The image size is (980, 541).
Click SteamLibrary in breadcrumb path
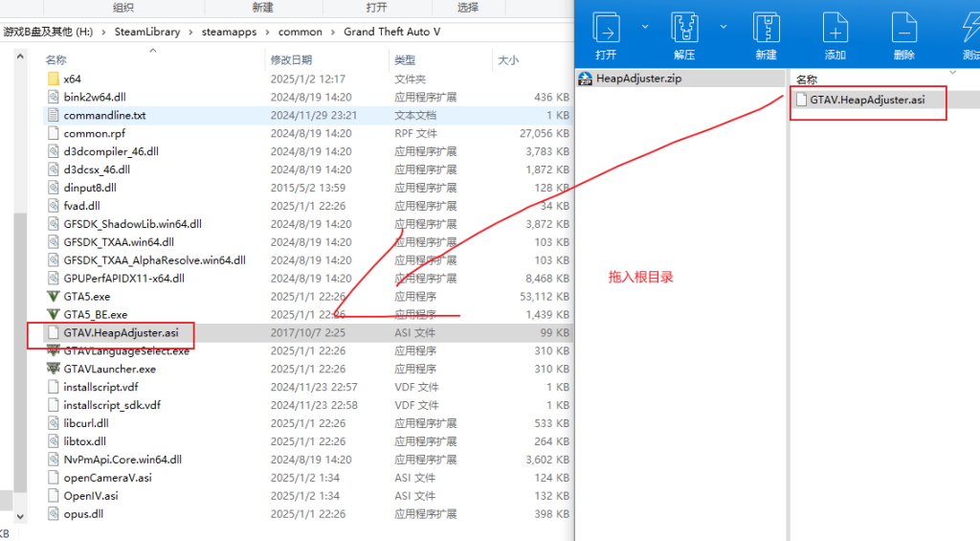146,32
